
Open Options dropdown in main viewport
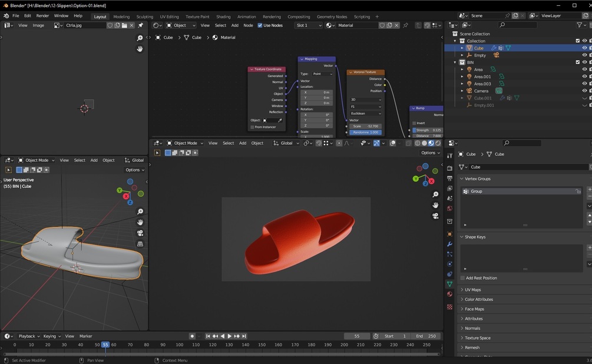pyautogui.click(x=431, y=153)
